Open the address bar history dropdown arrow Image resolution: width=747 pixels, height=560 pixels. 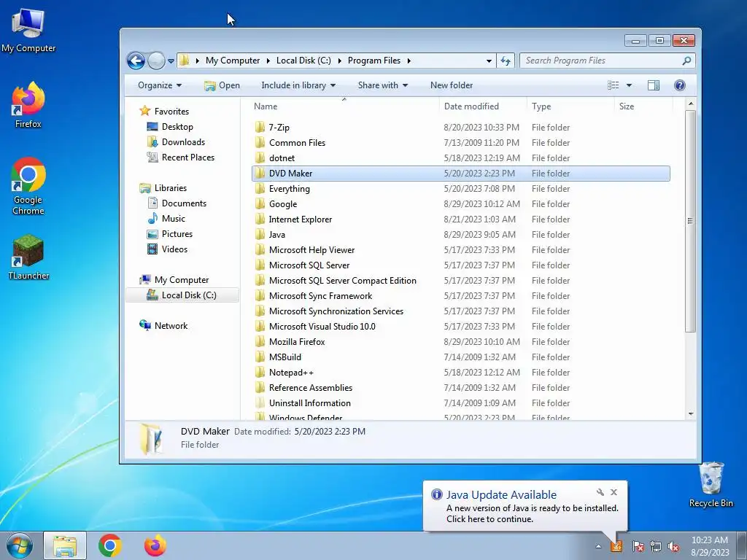click(489, 61)
